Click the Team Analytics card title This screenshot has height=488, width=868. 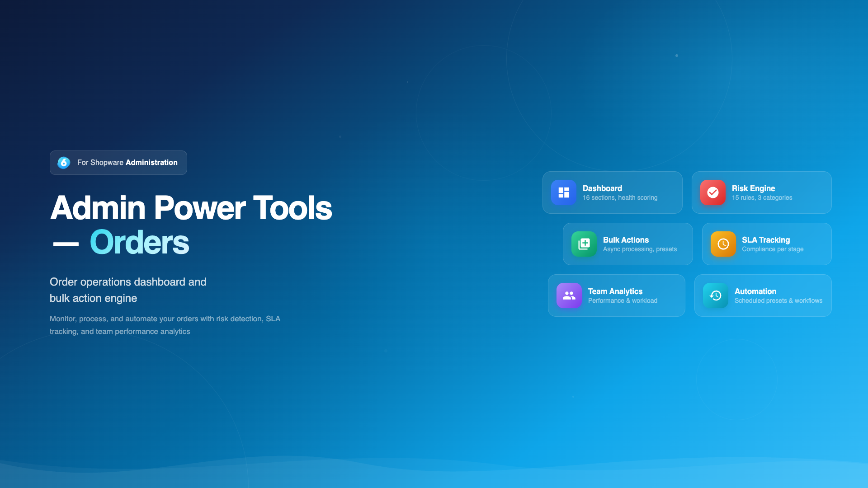(615, 291)
